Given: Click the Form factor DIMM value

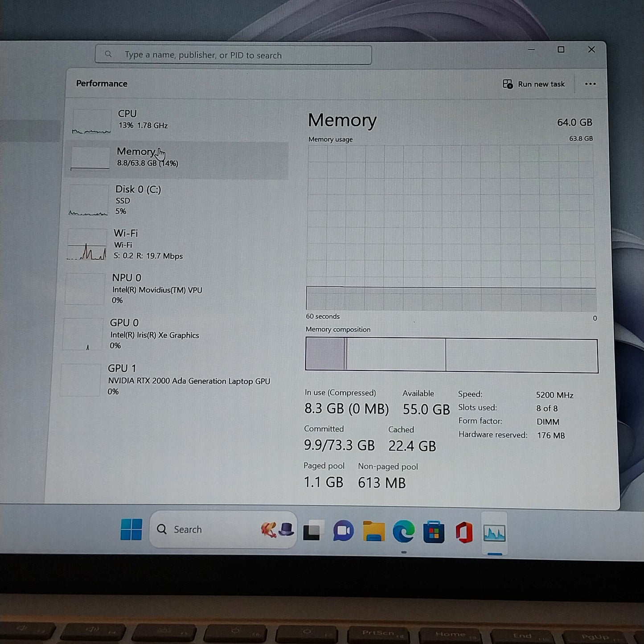Looking at the screenshot, I should [548, 422].
